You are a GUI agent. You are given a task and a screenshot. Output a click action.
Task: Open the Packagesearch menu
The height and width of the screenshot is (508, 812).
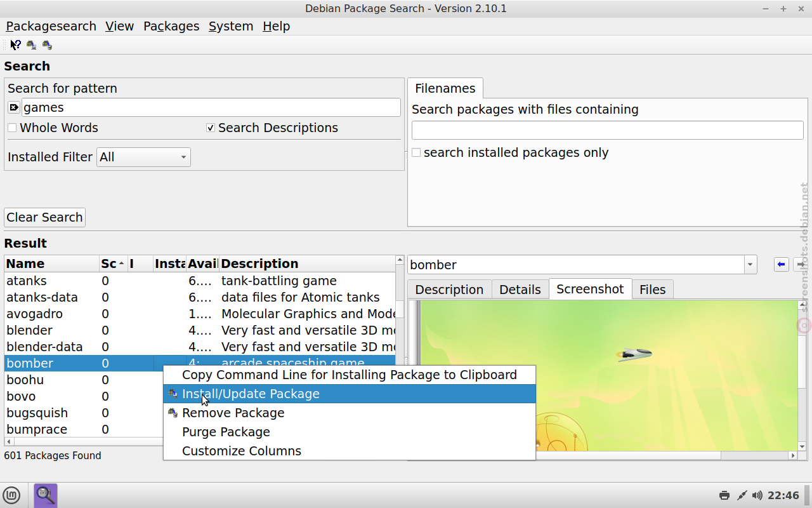pyautogui.click(x=51, y=26)
